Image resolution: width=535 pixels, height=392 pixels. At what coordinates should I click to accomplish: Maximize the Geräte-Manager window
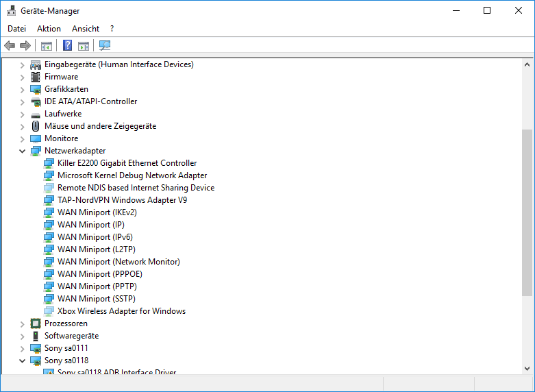click(x=487, y=10)
